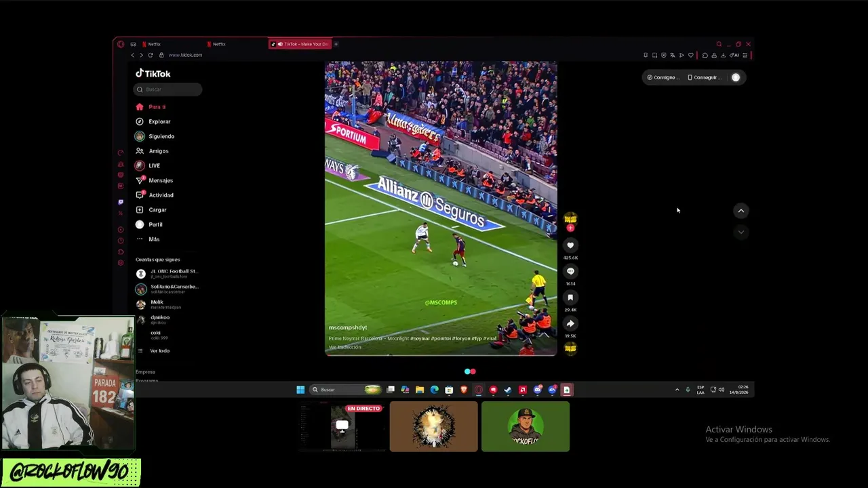Open the Amigos section
The image size is (868, 488).
tap(152, 151)
